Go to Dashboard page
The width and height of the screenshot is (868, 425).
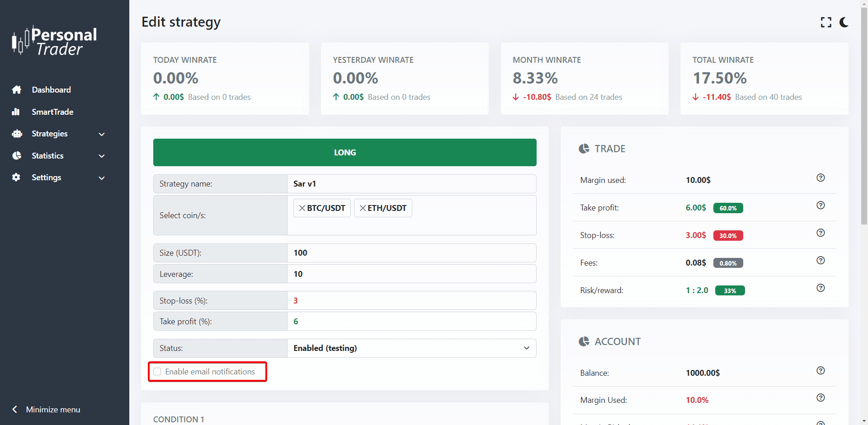tap(51, 90)
